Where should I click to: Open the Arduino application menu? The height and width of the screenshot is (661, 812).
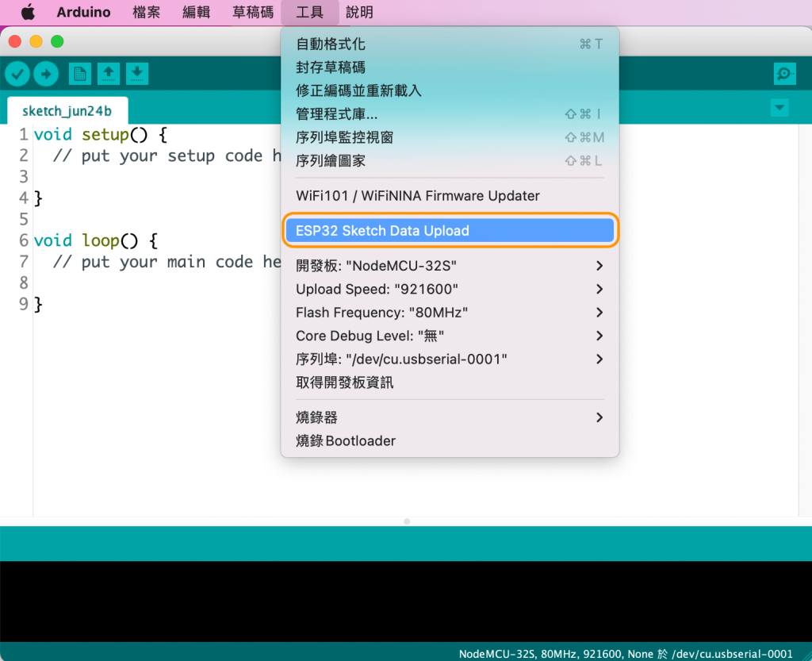[83, 12]
